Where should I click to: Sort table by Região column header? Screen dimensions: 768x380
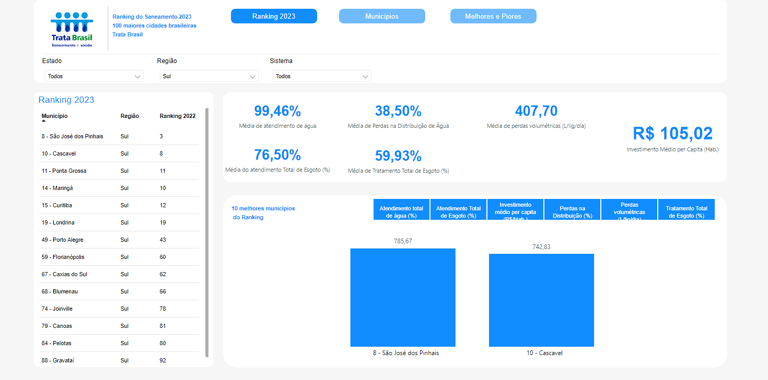coord(130,116)
